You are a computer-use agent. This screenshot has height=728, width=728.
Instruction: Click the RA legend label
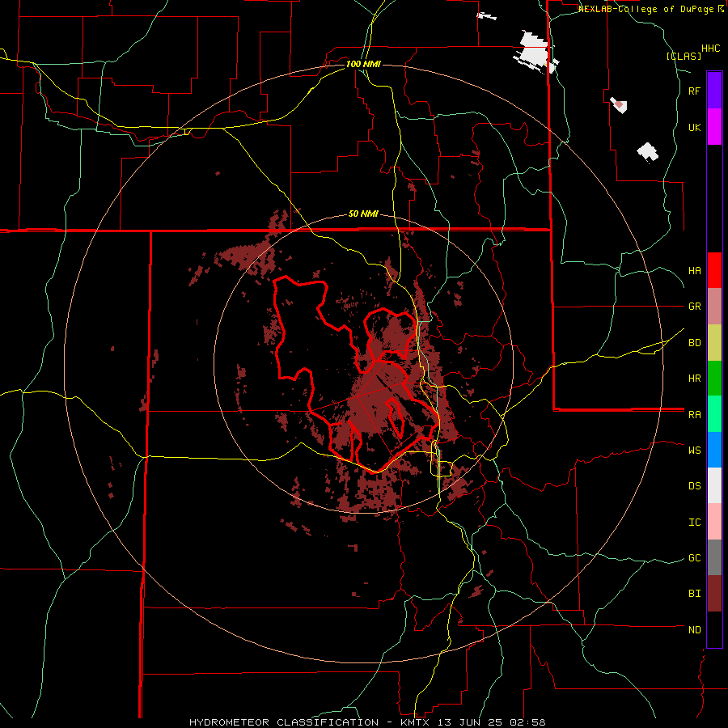[x=695, y=415]
